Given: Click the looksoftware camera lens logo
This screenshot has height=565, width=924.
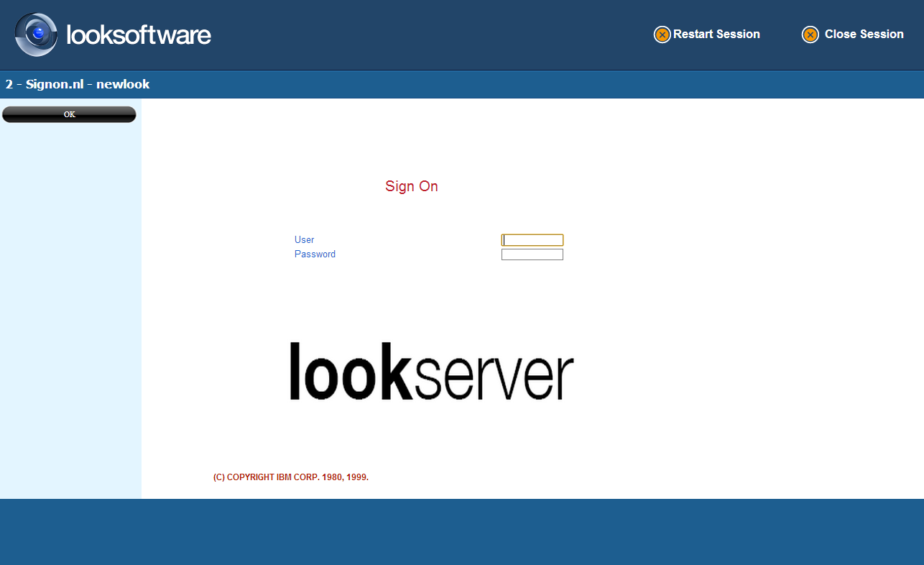Looking at the screenshot, I should (36, 35).
